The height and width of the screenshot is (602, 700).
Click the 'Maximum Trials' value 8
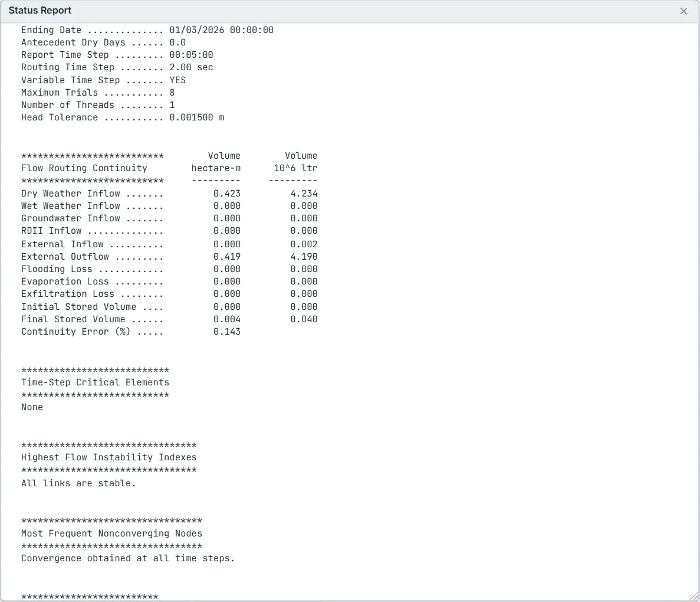pyautogui.click(x=172, y=93)
